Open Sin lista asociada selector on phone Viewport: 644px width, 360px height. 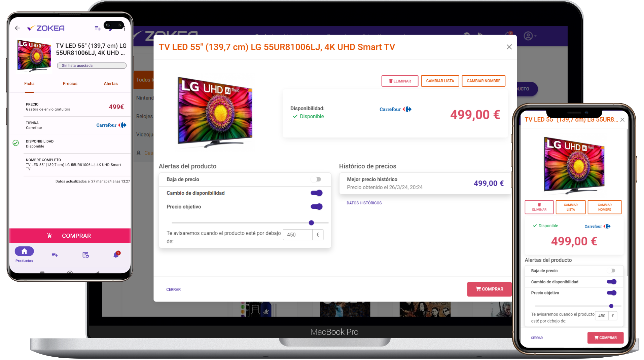(x=92, y=66)
